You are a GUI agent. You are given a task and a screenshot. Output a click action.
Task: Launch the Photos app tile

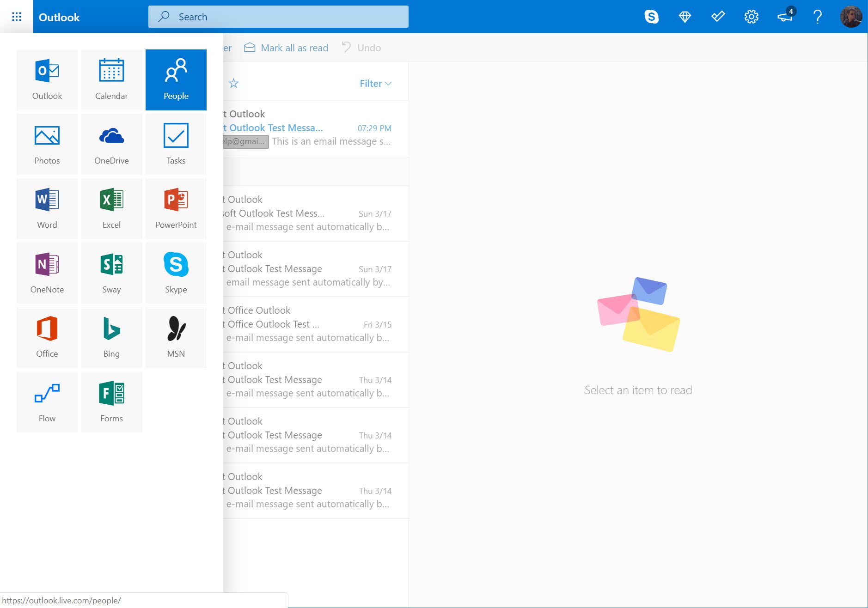click(x=47, y=144)
